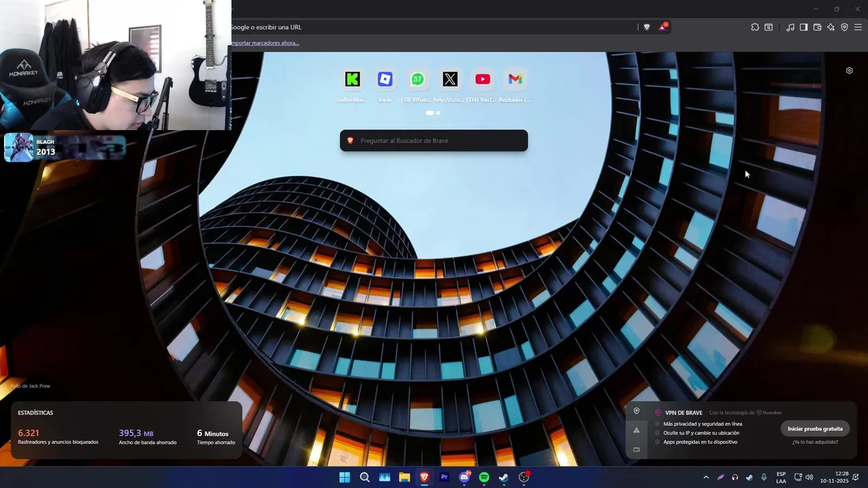The height and width of the screenshot is (488, 868).
Task: Open the Windows Start menu
Action: pos(344,477)
